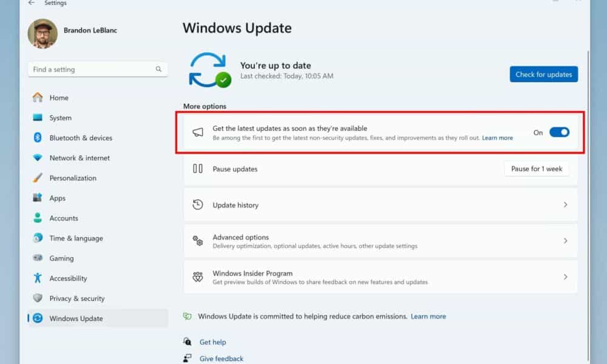The image size is (607, 364).
Task: Open Learn more link about latest updates
Action: click(497, 138)
